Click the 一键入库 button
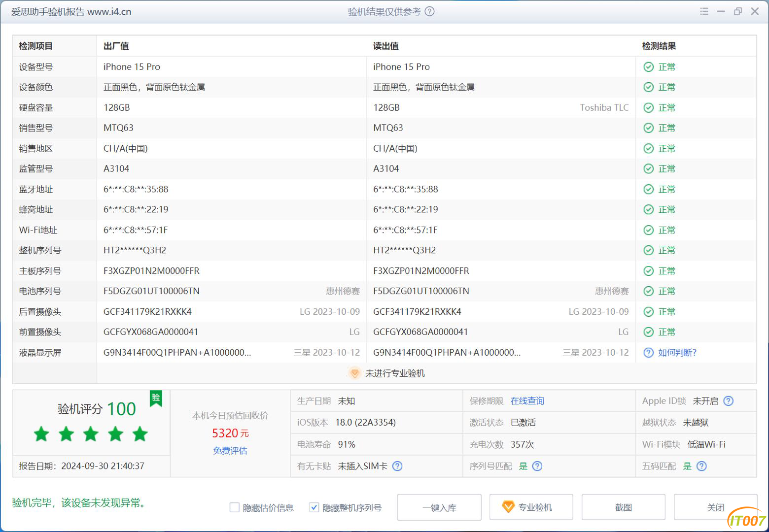769x532 pixels. tap(439, 507)
